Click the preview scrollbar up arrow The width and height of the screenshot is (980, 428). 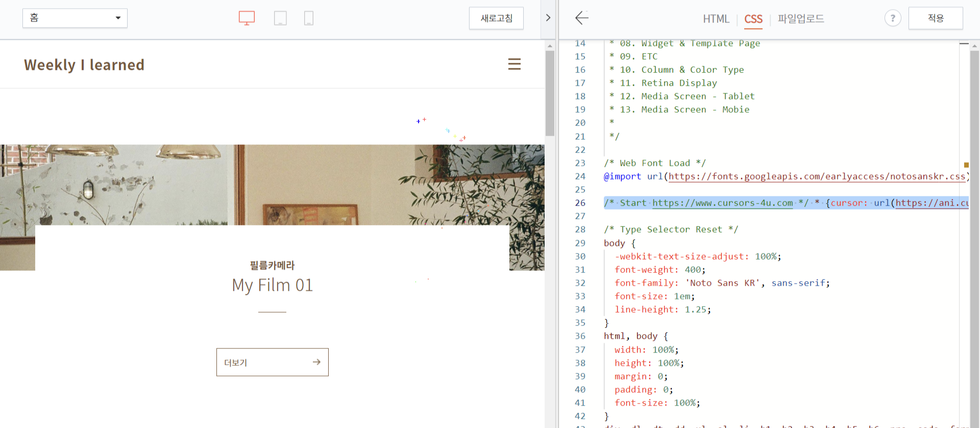click(x=550, y=46)
